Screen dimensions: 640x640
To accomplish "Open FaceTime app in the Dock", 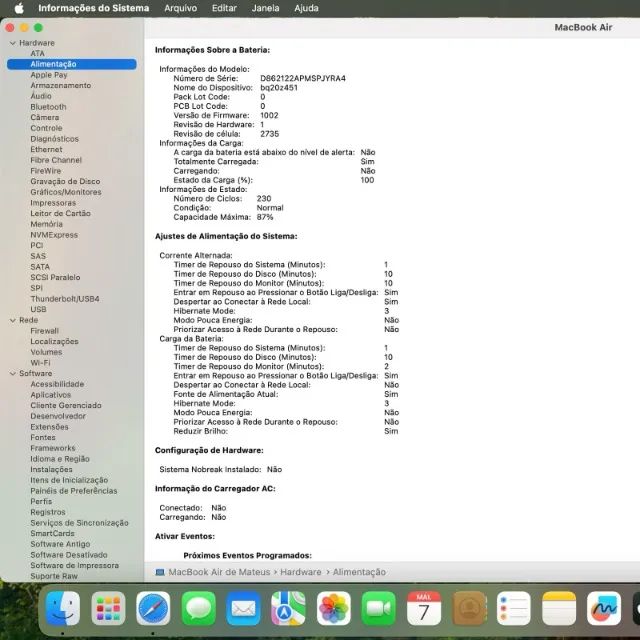I will 378,608.
